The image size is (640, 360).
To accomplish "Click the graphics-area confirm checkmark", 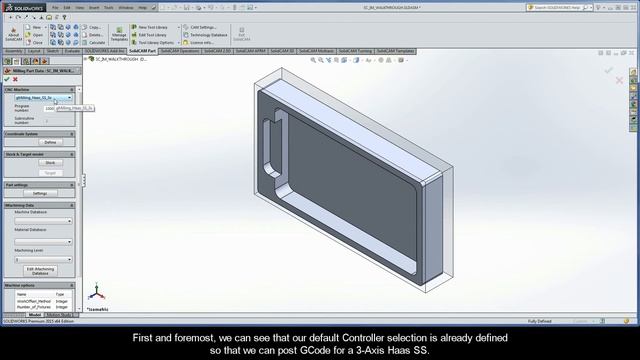I will [609, 71].
